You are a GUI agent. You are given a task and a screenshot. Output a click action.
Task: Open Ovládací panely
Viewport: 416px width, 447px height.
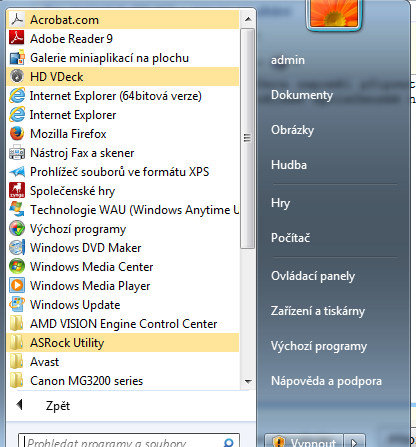pyautogui.click(x=313, y=276)
